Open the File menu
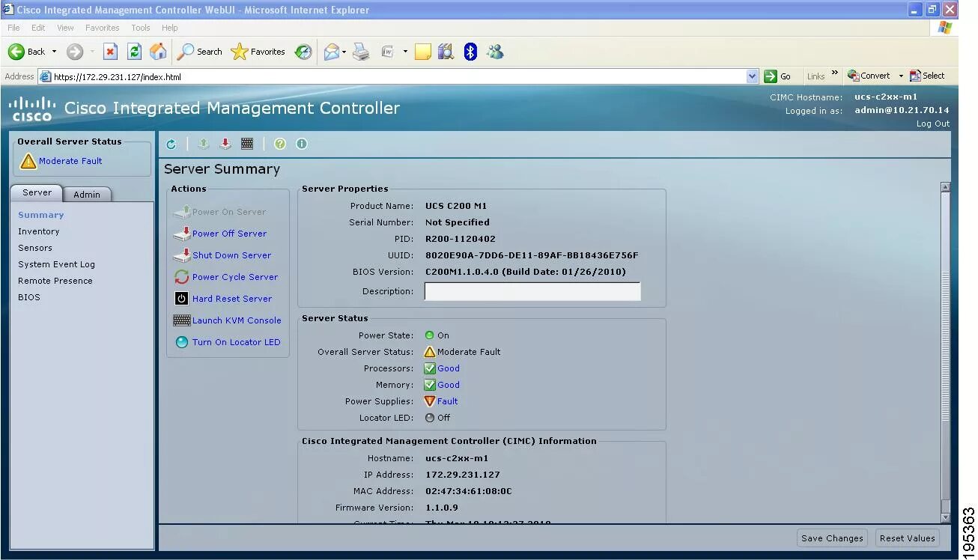This screenshot has width=978, height=560. click(x=13, y=28)
